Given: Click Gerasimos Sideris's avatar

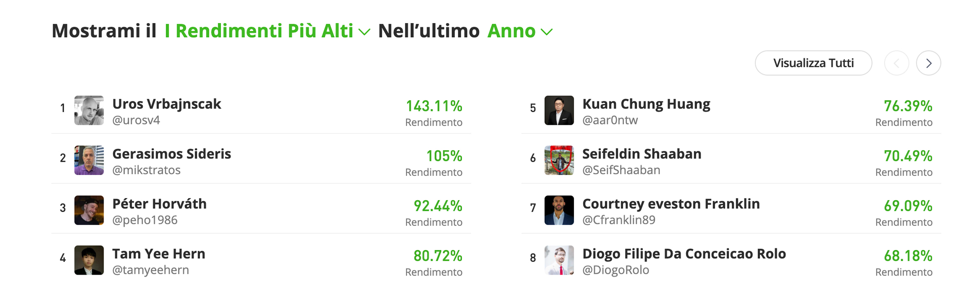Looking at the screenshot, I should [x=89, y=160].
